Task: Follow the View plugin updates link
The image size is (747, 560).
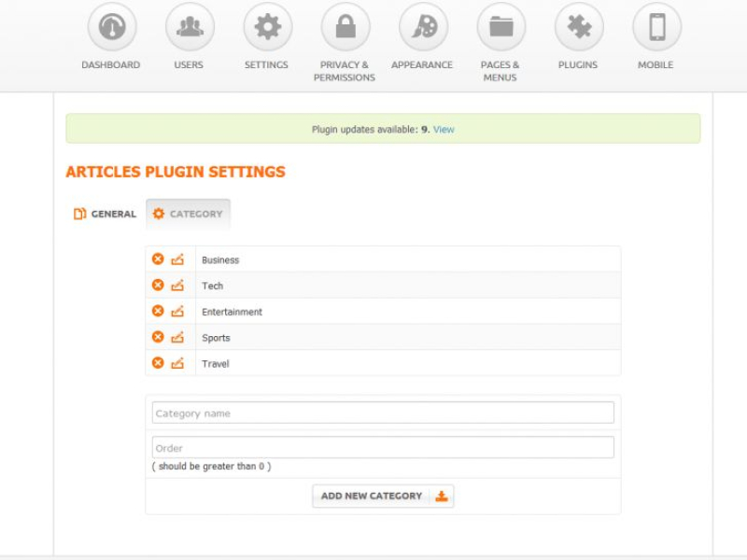Action: point(444,130)
